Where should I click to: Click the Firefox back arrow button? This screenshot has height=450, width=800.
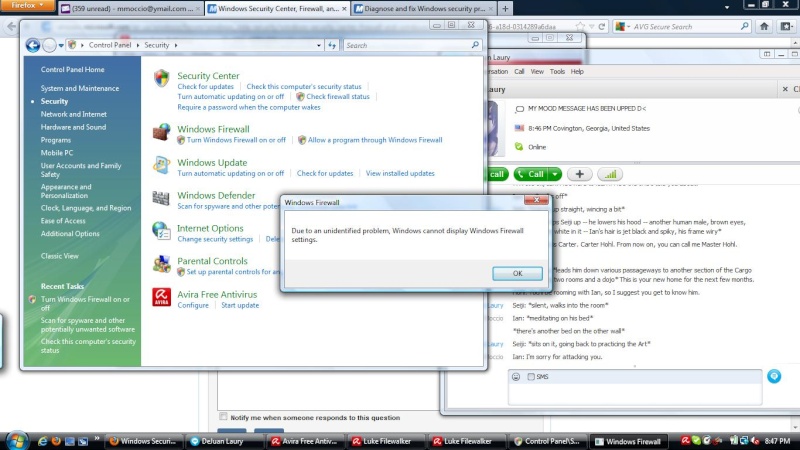pyautogui.click(x=11, y=27)
